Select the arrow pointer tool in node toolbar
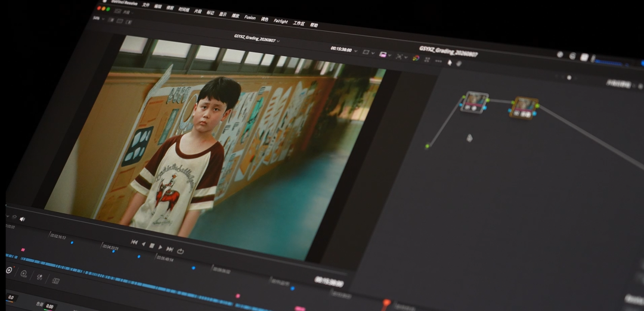The height and width of the screenshot is (311, 644). (450, 63)
